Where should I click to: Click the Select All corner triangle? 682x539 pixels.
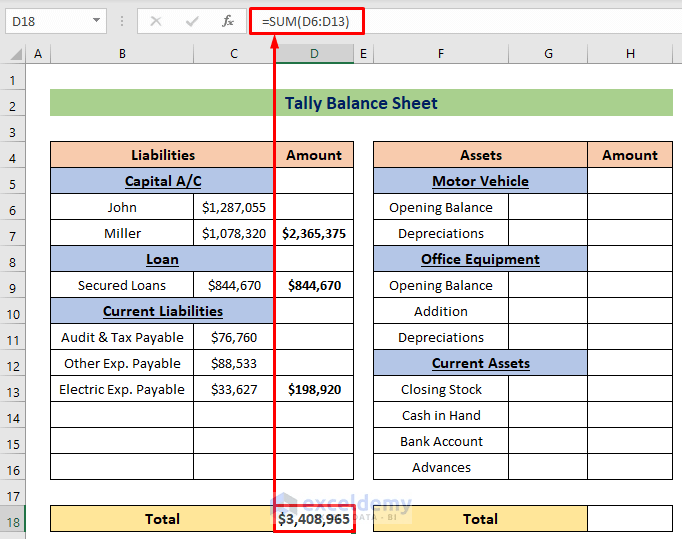(16, 54)
